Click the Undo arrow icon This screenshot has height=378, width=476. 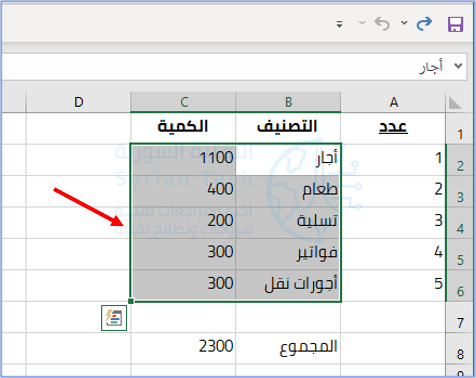coord(382,24)
